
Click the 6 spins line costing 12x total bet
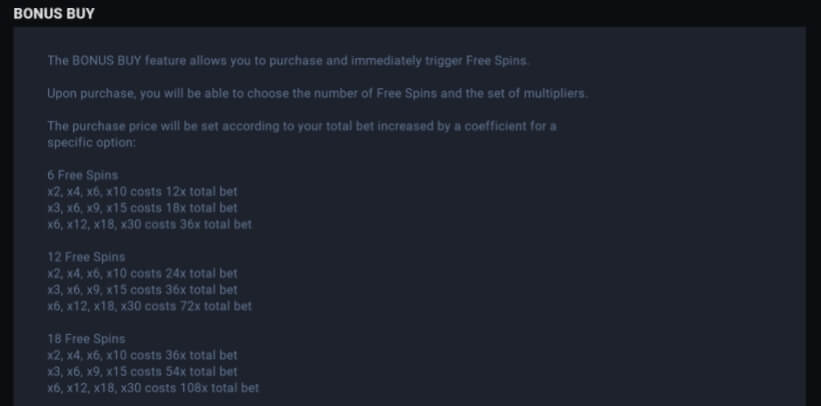[x=142, y=192]
